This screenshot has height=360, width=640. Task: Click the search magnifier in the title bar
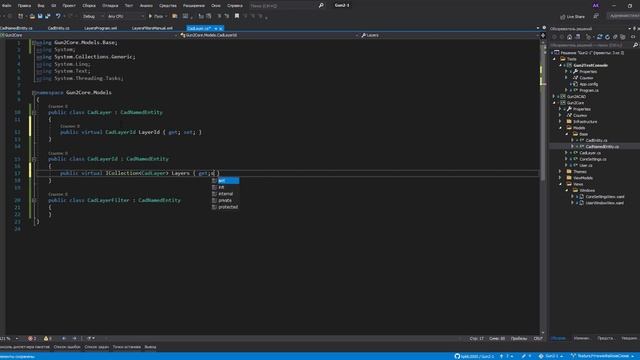click(321, 6)
